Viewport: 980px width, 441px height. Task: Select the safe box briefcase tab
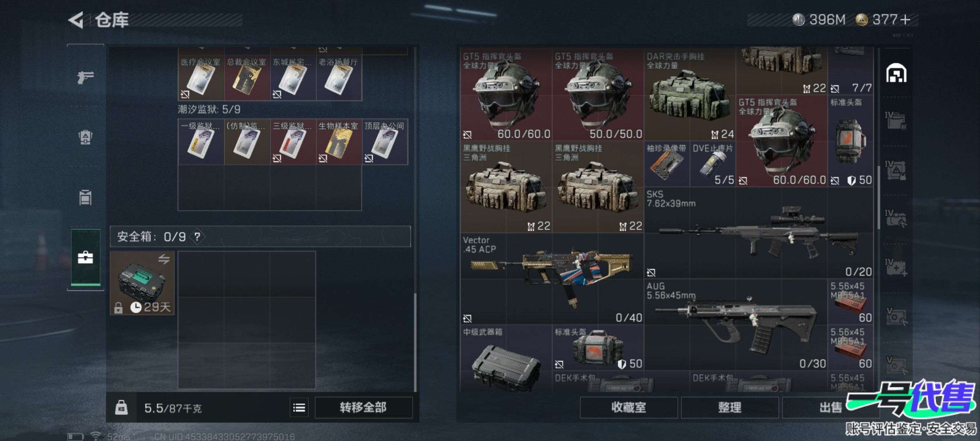point(85,258)
